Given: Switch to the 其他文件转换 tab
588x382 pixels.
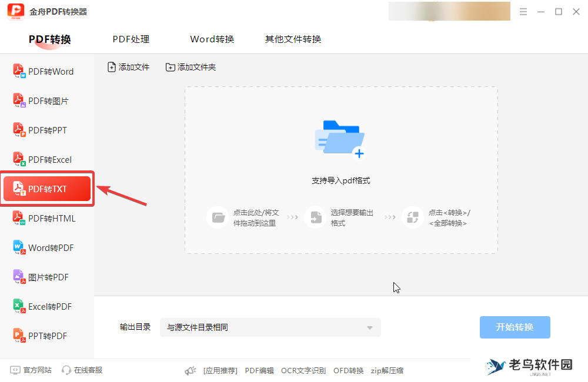Looking at the screenshot, I should (x=292, y=39).
